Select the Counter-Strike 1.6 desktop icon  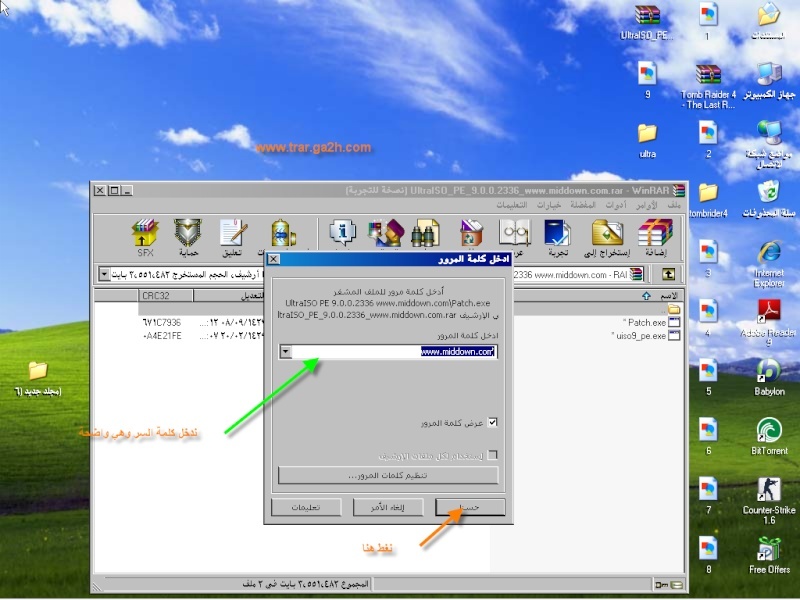(769, 501)
